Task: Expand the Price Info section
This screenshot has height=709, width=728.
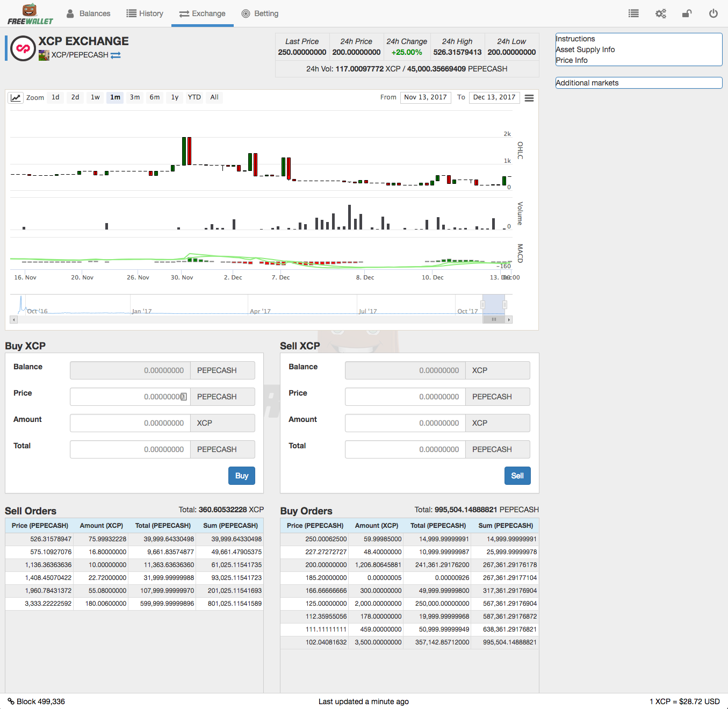Action: click(x=572, y=60)
